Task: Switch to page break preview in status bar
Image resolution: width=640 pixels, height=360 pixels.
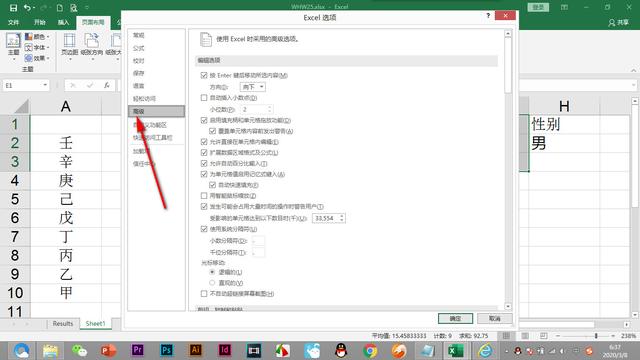Action: pyautogui.click(x=544, y=336)
